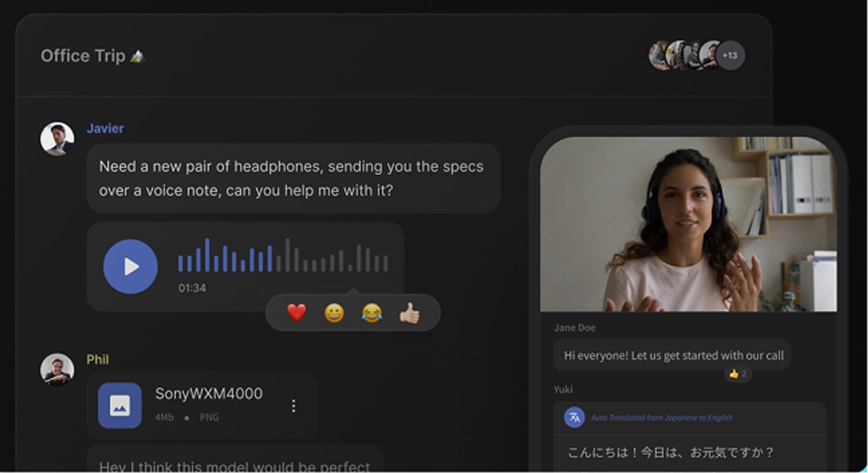The image size is (868, 473).
Task: Click Phil's profile avatar
Action: 57,369
